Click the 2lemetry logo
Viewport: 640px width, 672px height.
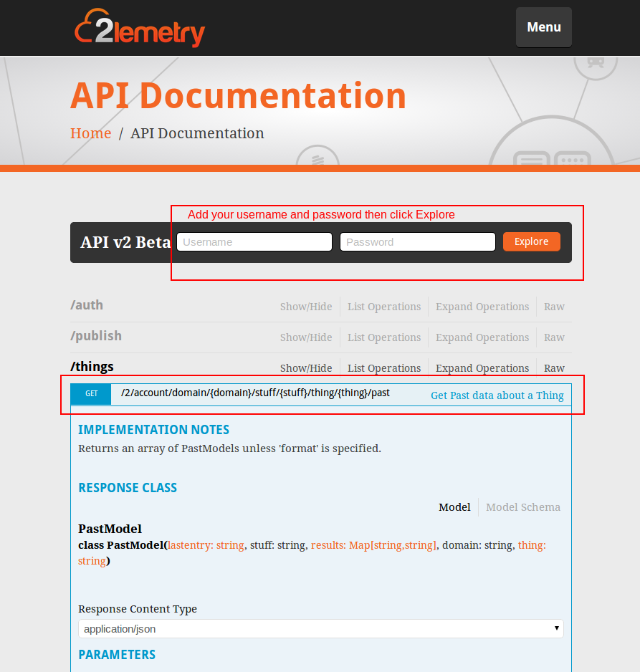point(140,28)
